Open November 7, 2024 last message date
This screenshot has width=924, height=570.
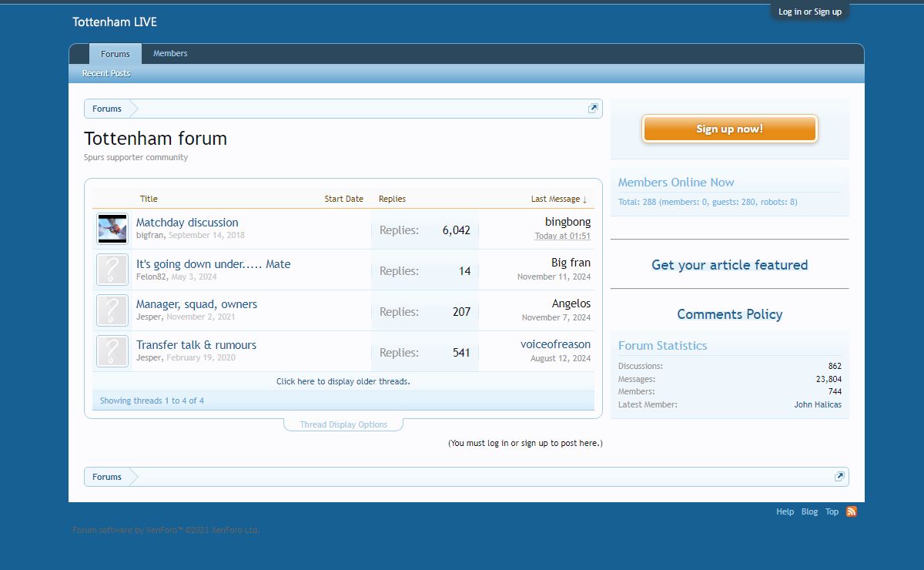pos(556,317)
